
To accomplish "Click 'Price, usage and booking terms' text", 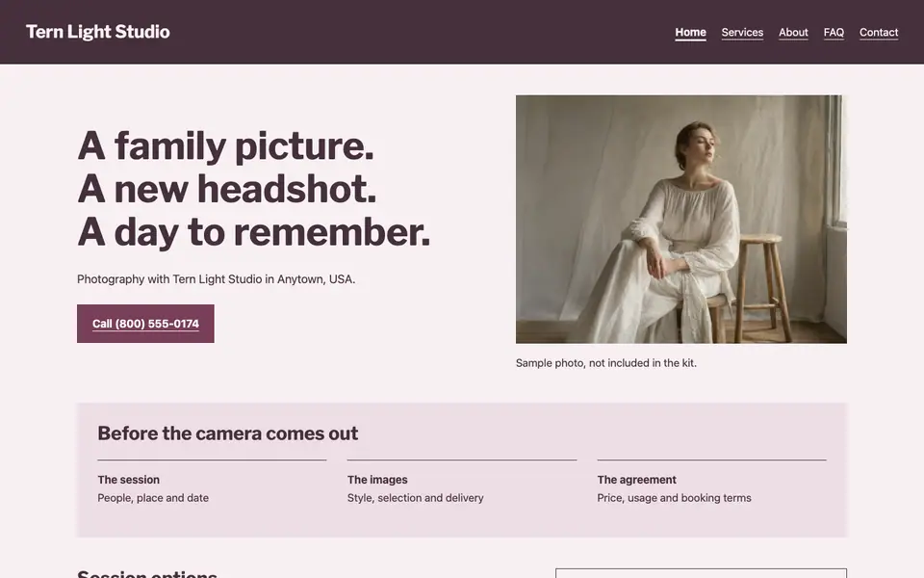I will (674, 498).
